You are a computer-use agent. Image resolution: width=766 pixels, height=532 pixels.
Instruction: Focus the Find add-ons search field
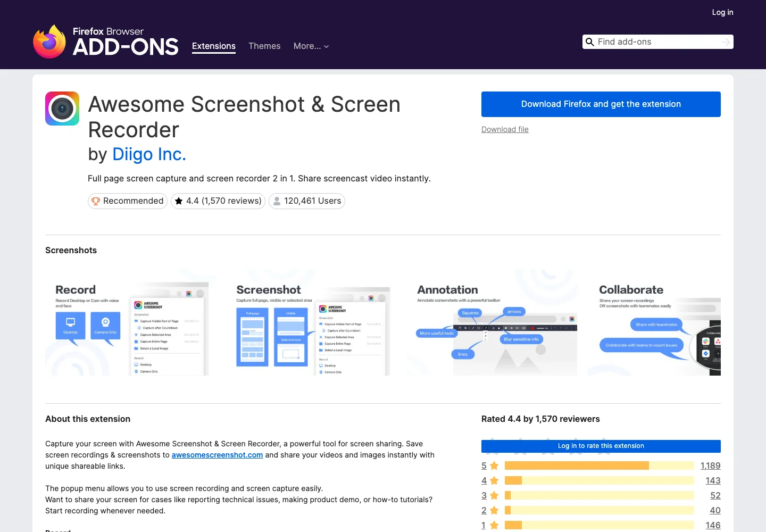[x=657, y=42]
